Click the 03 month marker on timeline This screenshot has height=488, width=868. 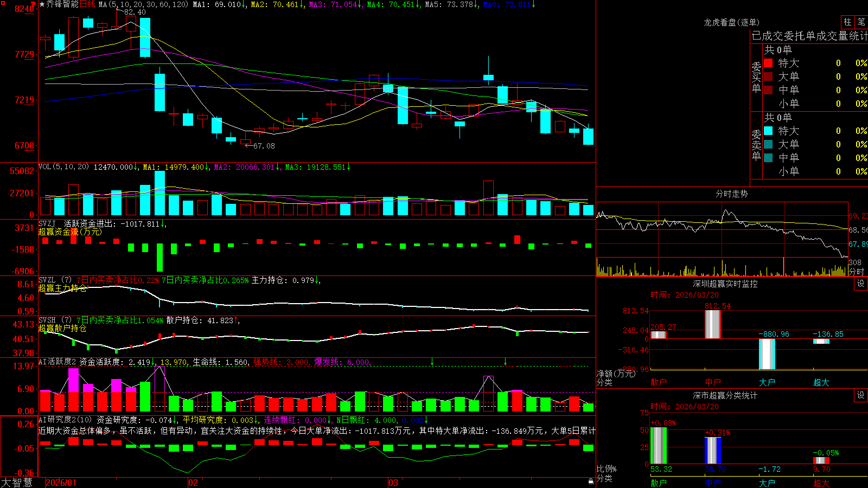point(393,483)
